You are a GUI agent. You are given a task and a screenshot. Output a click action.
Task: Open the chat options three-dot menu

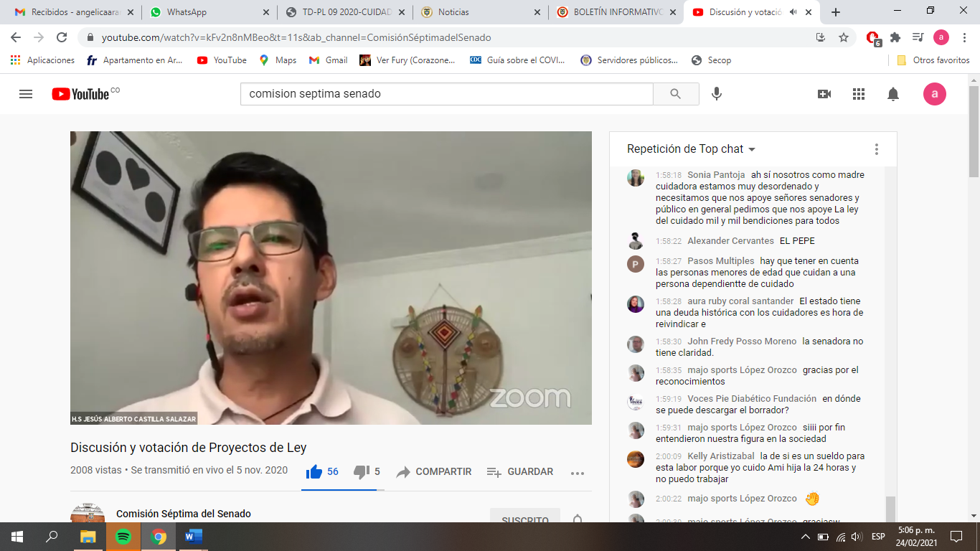[x=876, y=149]
